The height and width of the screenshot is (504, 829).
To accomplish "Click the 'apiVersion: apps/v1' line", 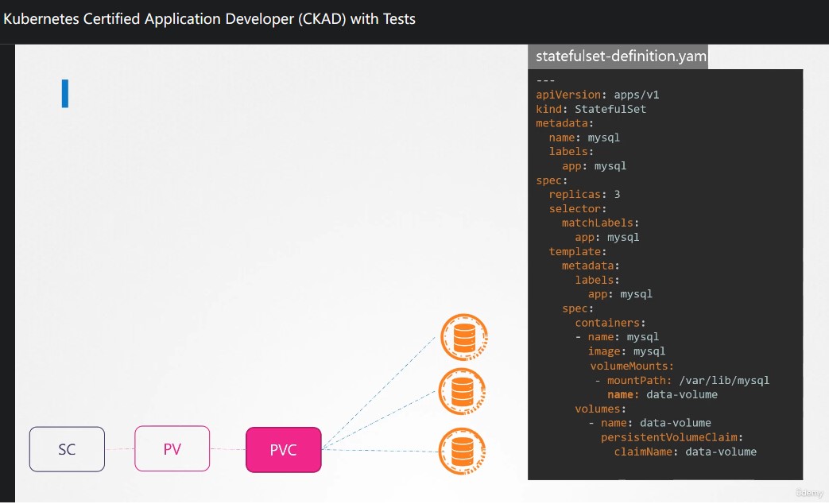I will click(x=598, y=95).
